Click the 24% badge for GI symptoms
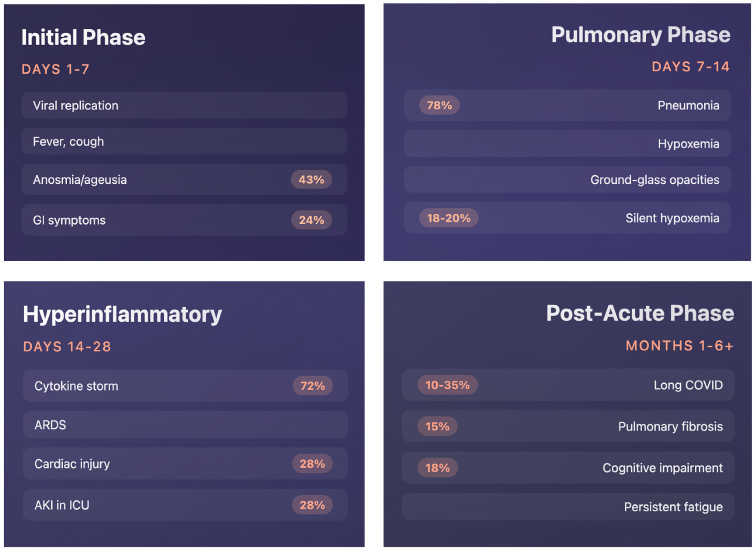Image resolution: width=756 pixels, height=552 pixels. point(311,220)
